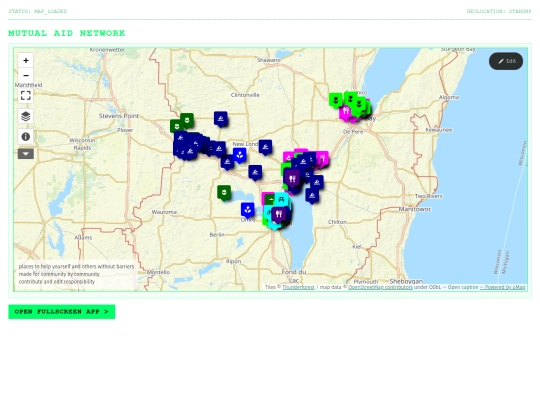Click the map caption text box
This screenshot has width=540, height=405.
76,274
